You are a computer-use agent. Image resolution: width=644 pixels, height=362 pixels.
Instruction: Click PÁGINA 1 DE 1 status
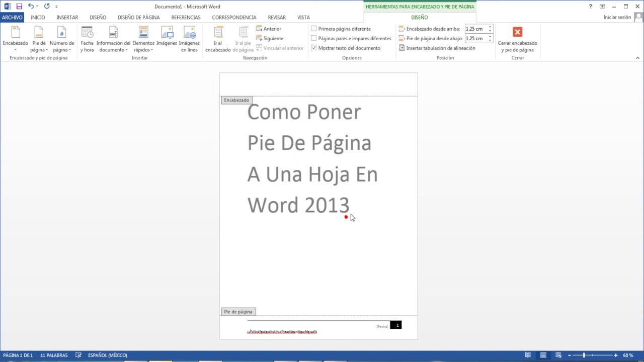coord(18,355)
